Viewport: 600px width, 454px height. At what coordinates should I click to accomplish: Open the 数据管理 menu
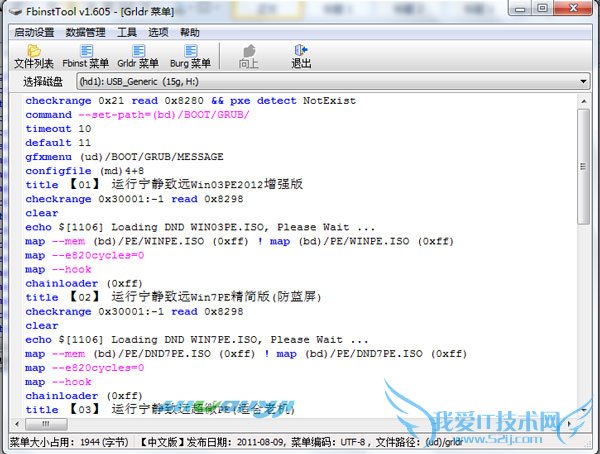(85, 33)
